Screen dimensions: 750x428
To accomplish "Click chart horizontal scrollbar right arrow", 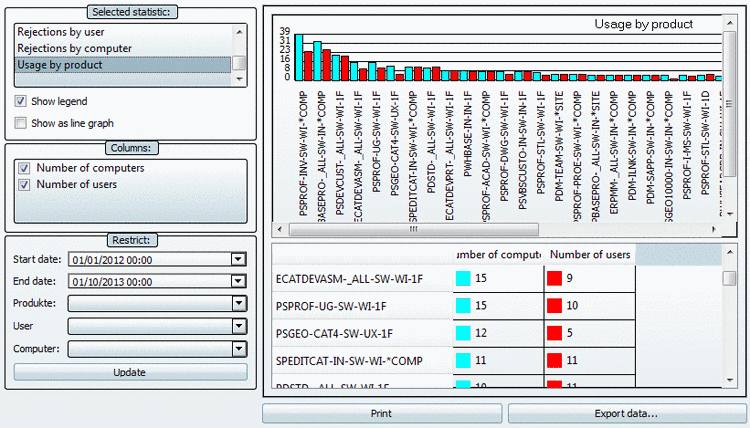I will tap(714, 230).
